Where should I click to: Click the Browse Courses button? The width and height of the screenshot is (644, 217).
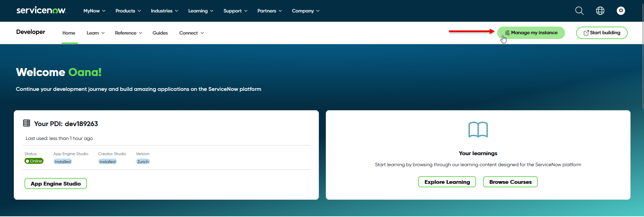[510, 182]
